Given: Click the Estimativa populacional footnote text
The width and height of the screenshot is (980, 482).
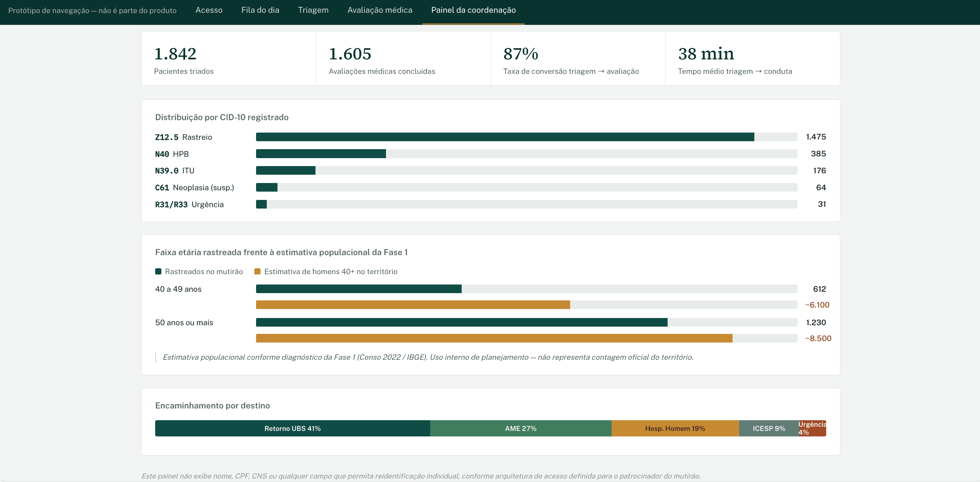Looking at the screenshot, I should pos(428,357).
